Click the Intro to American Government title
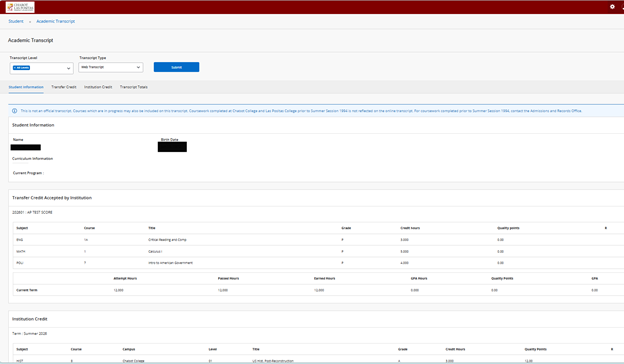This screenshot has width=624, height=364. coord(170,263)
